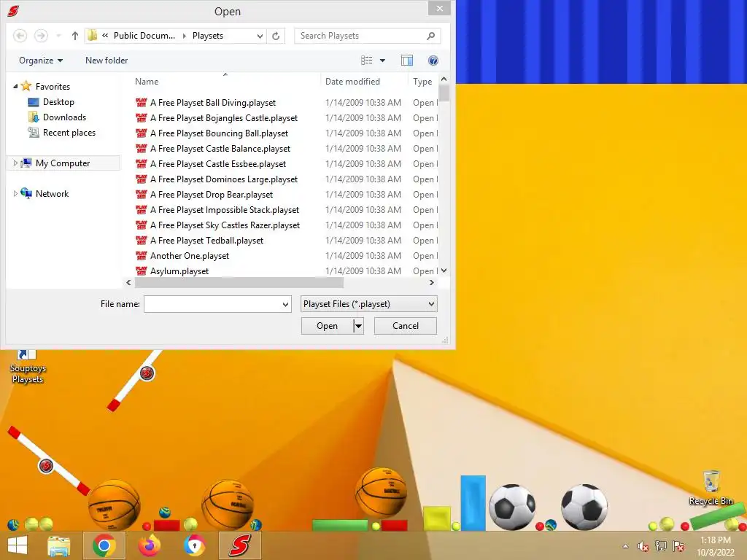
Task: Click the horizontal scrollbar right arrow
Action: tap(432, 282)
